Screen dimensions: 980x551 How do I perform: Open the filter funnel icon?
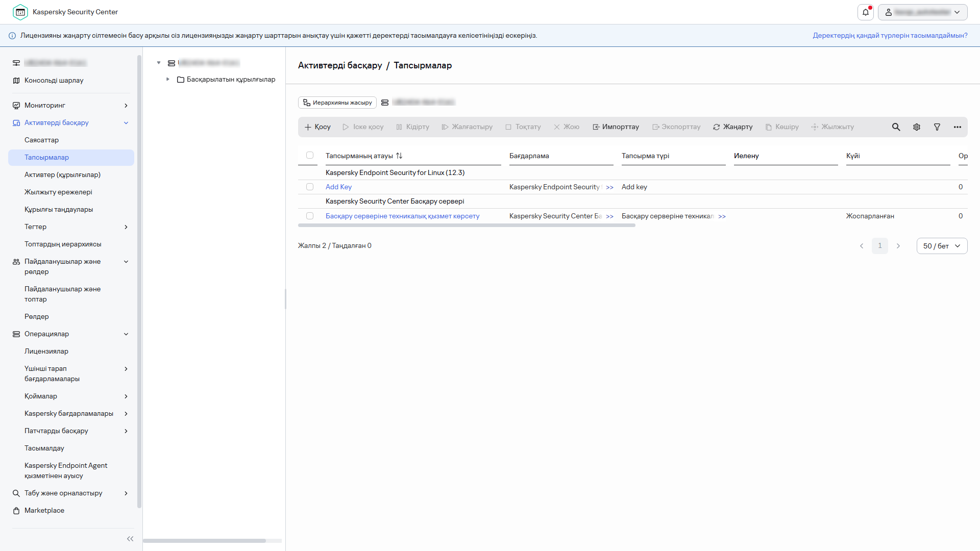pos(937,127)
